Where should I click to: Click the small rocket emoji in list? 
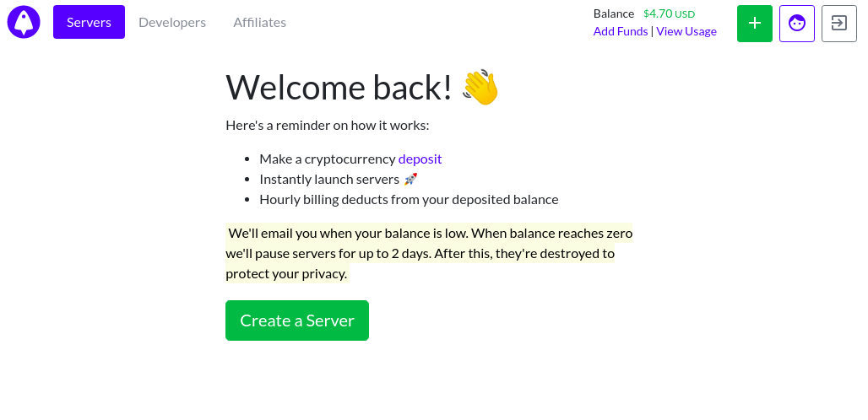coord(410,179)
